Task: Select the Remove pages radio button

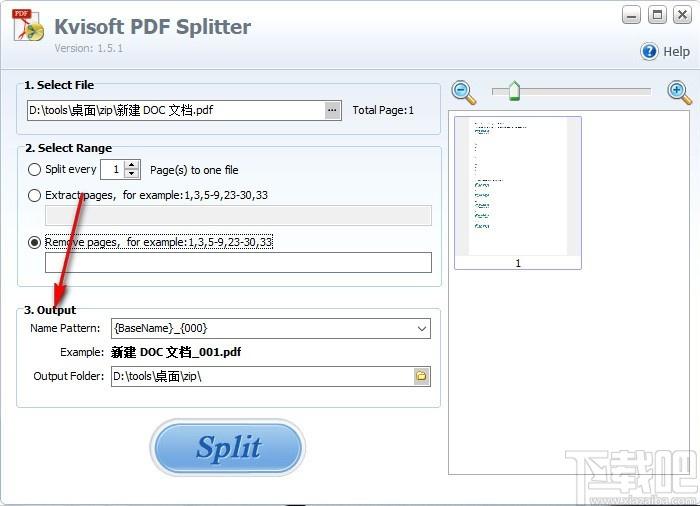Action: pos(34,243)
